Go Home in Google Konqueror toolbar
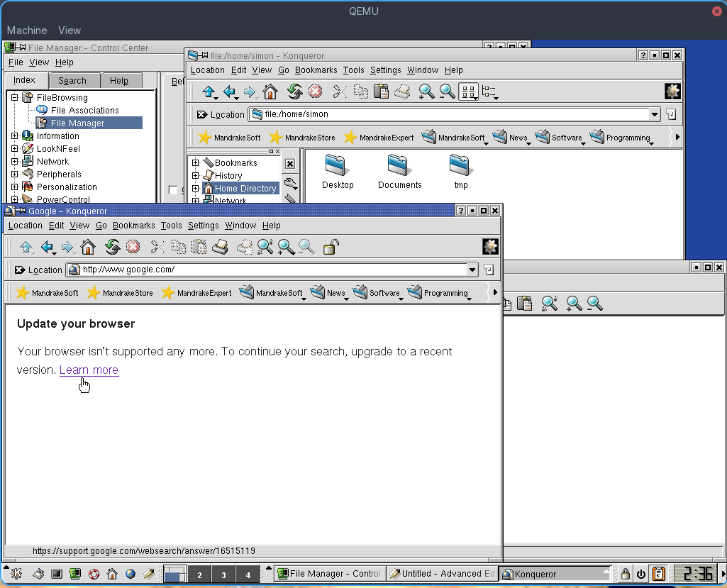The image size is (727, 588). click(88, 247)
